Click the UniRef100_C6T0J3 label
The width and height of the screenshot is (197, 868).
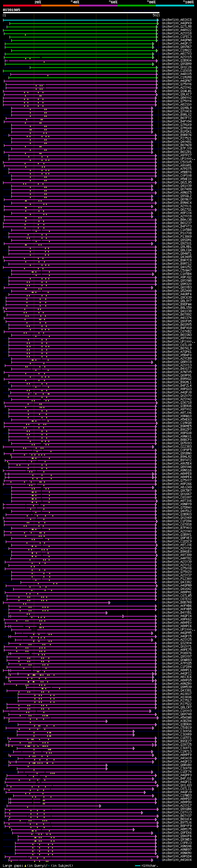tap(177, 812)
